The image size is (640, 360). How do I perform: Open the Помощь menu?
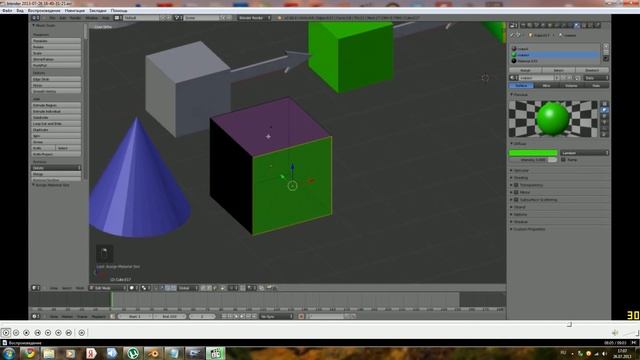point(119,11)
